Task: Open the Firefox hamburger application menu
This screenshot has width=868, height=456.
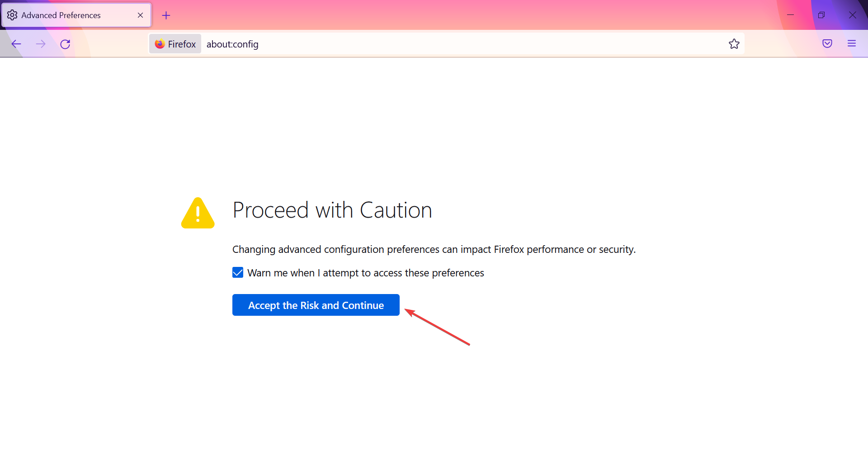Action: [x=851, y=44]
